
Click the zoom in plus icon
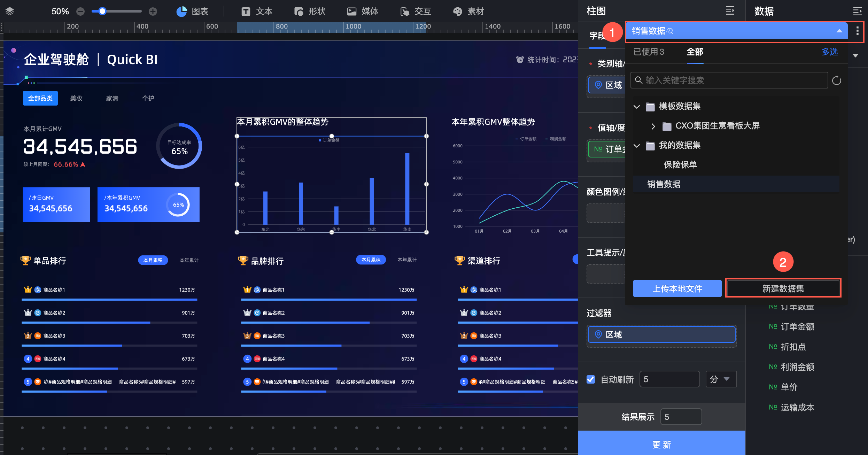[x=153, y=11]
